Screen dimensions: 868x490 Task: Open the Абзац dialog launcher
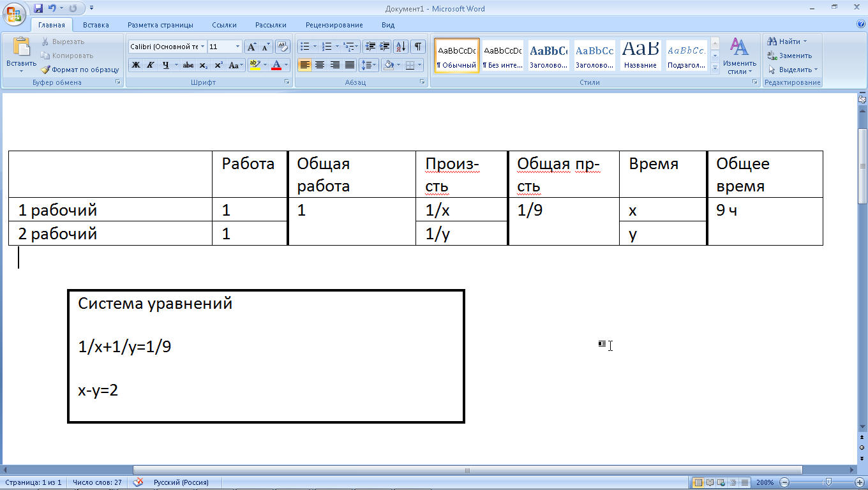[423, 82]
